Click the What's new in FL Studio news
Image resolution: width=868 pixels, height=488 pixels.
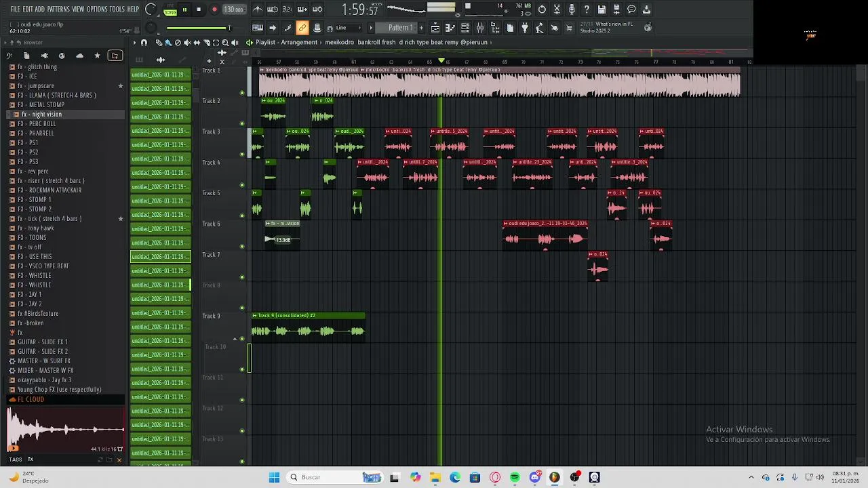coord(607,27)
